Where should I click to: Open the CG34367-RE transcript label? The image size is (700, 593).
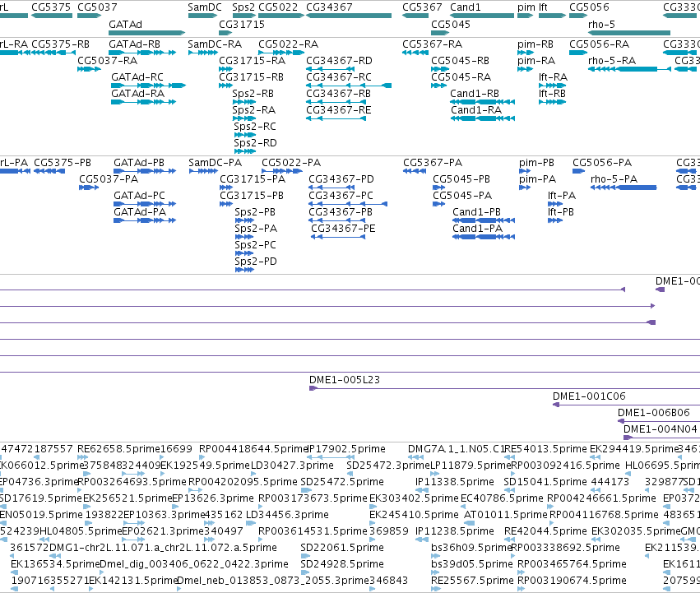(x=339, y=110)
